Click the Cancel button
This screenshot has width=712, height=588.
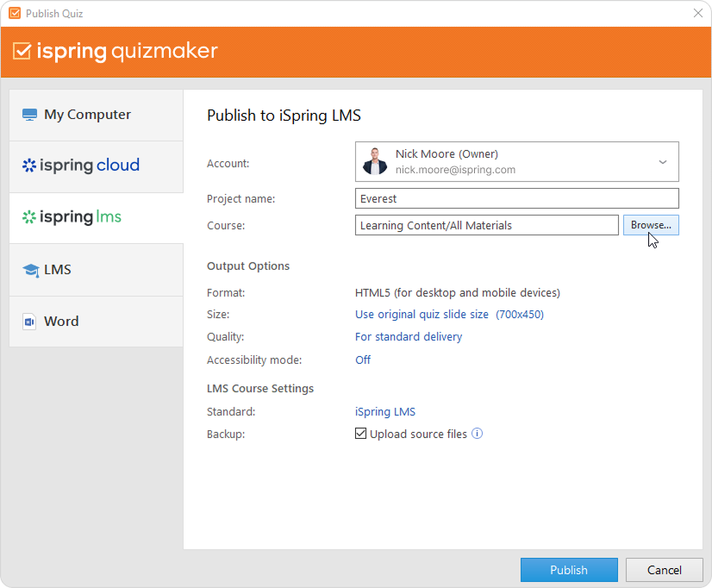pos(664,570)
